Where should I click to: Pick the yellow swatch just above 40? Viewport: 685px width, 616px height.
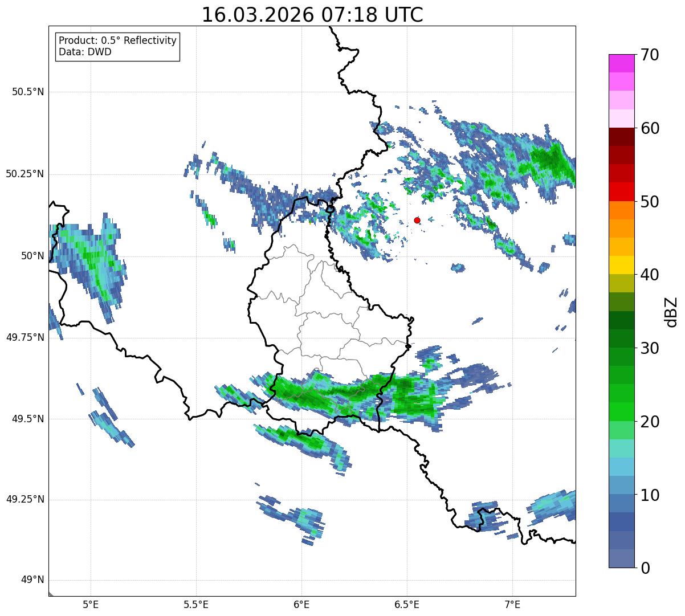(x=622, y=265)
